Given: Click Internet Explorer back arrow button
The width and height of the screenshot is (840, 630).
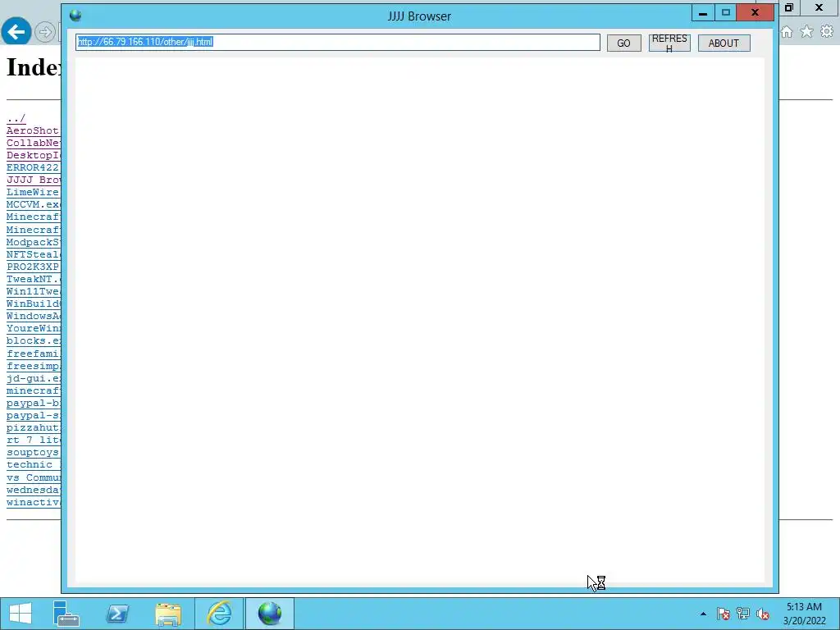Looking at the screenshot, I should (x=16, y=31).
